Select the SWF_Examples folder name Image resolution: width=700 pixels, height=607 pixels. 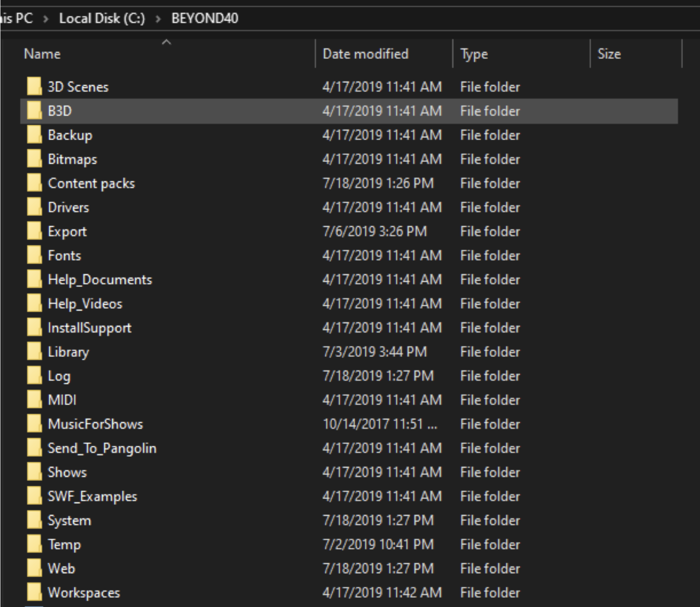pyautogui.click(x=92, y=497)
